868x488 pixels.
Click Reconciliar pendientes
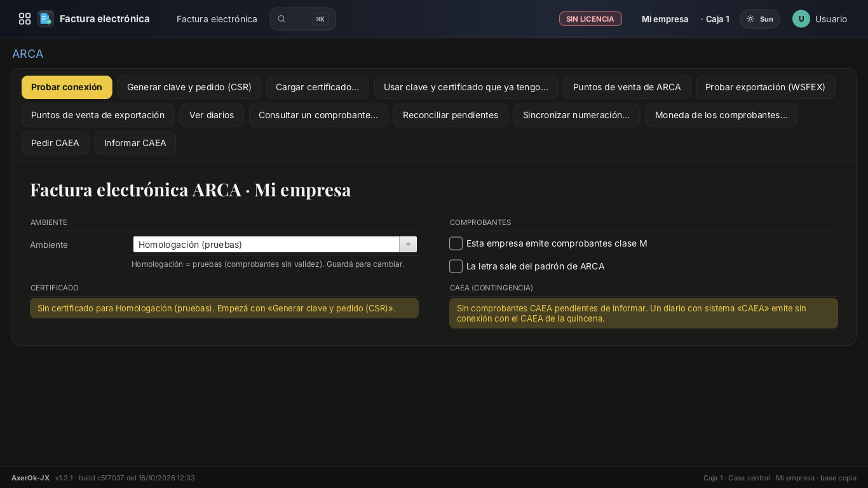(x=451, y=115)
